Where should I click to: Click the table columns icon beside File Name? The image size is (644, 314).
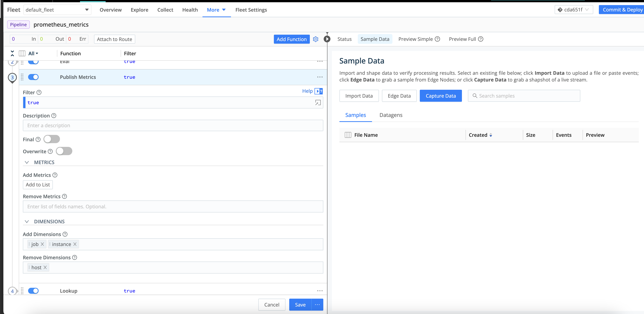point(348,135)
